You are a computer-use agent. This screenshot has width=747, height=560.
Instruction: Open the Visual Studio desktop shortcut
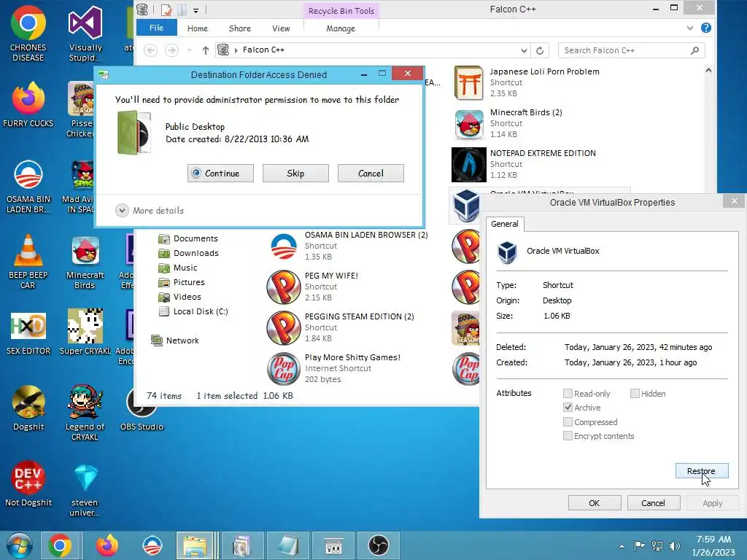85,34
